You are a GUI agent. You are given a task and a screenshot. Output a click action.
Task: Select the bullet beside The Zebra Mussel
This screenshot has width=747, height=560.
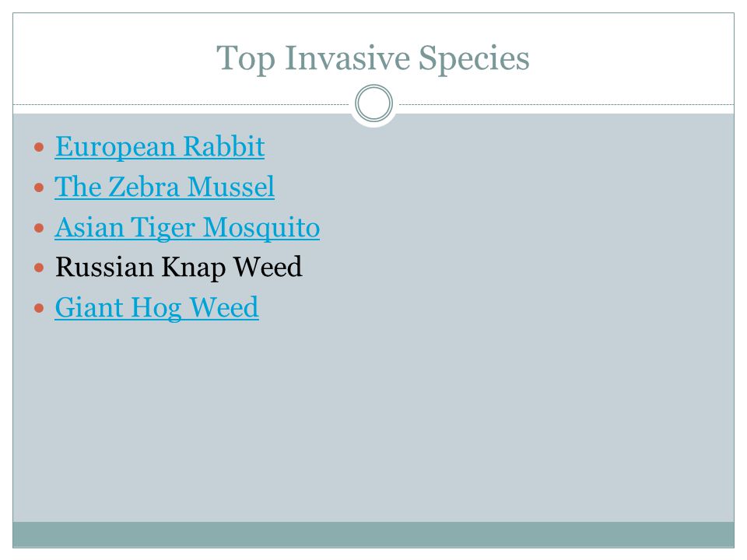39,187
